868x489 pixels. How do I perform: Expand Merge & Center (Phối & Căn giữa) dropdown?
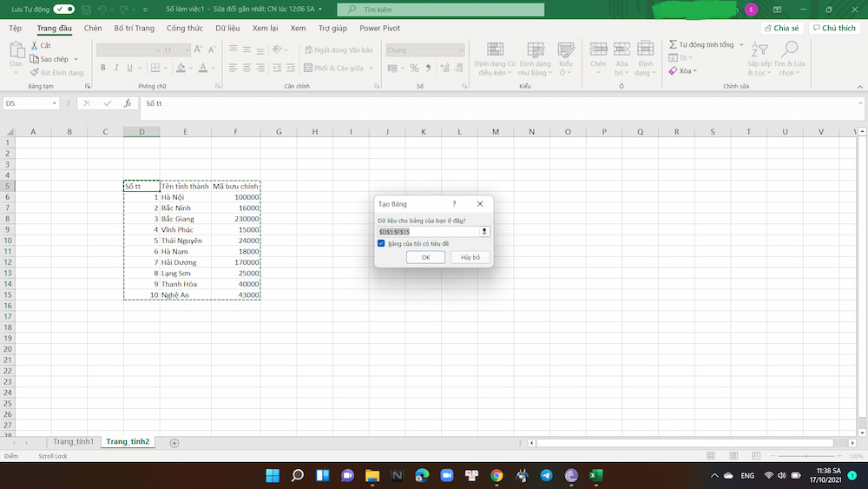(x=372, y=68)
